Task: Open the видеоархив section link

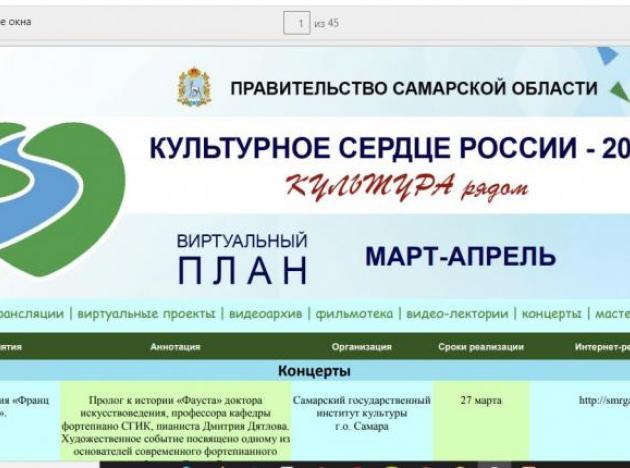Action: [x=265, y=314]
